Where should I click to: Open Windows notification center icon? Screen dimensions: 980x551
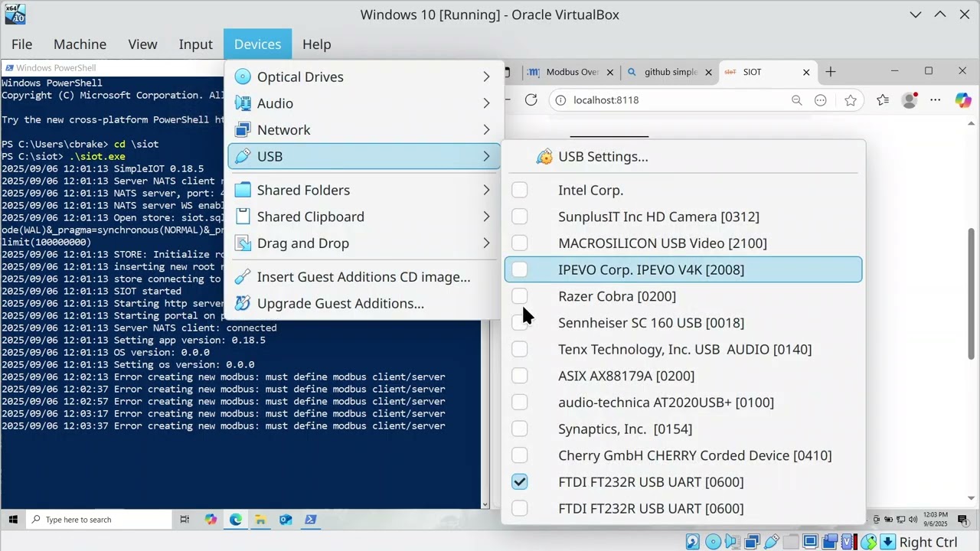[x=962, y=520]
